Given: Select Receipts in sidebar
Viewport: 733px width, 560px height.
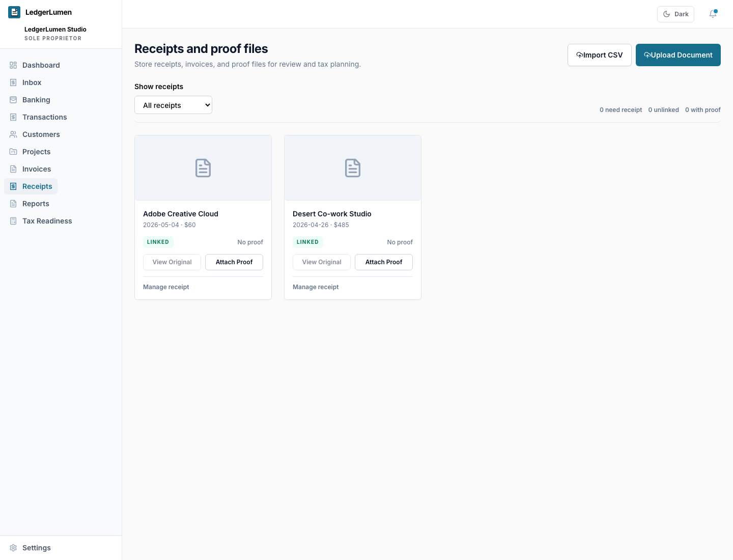Looking at the screenshot, I should click(x=31, y=186).
